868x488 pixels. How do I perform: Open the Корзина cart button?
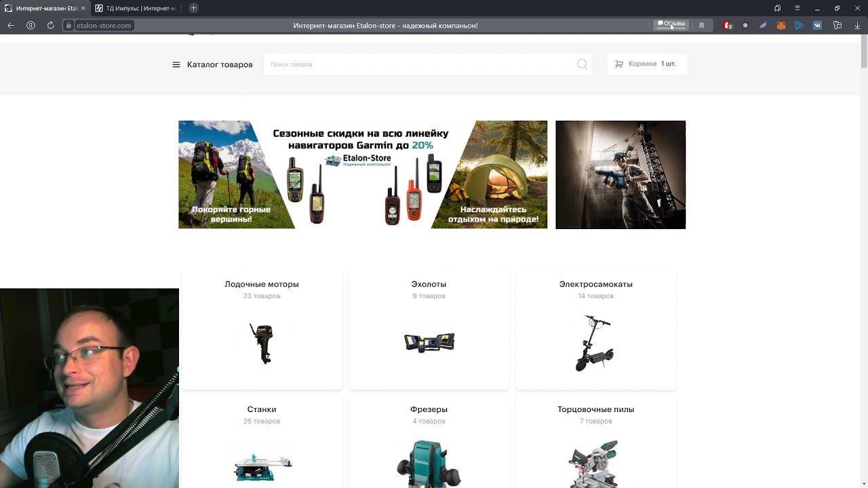tap(647, 64)
